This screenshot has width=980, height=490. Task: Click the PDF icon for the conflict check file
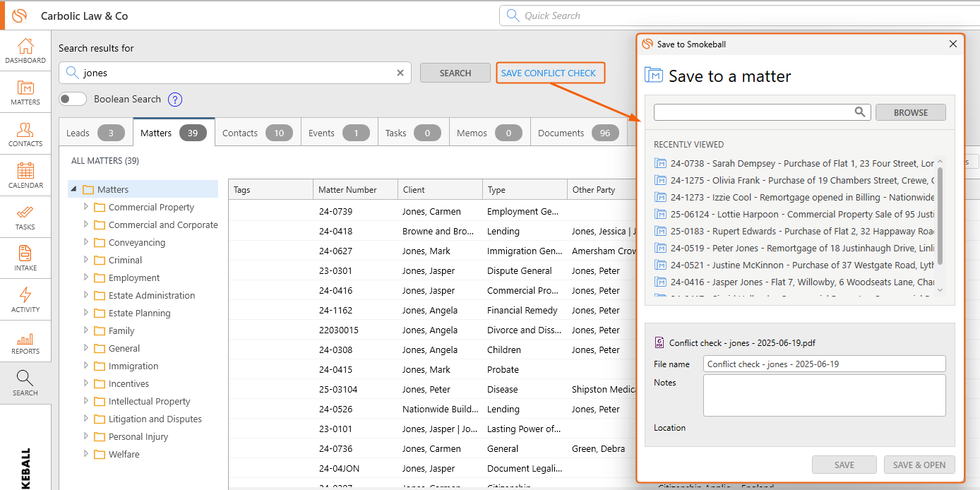(x=659, y=342)
